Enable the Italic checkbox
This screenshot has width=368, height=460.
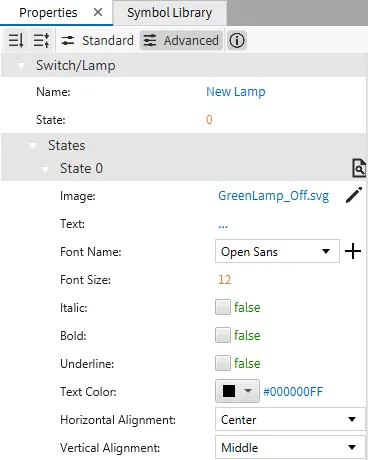[x=223, y=307]
